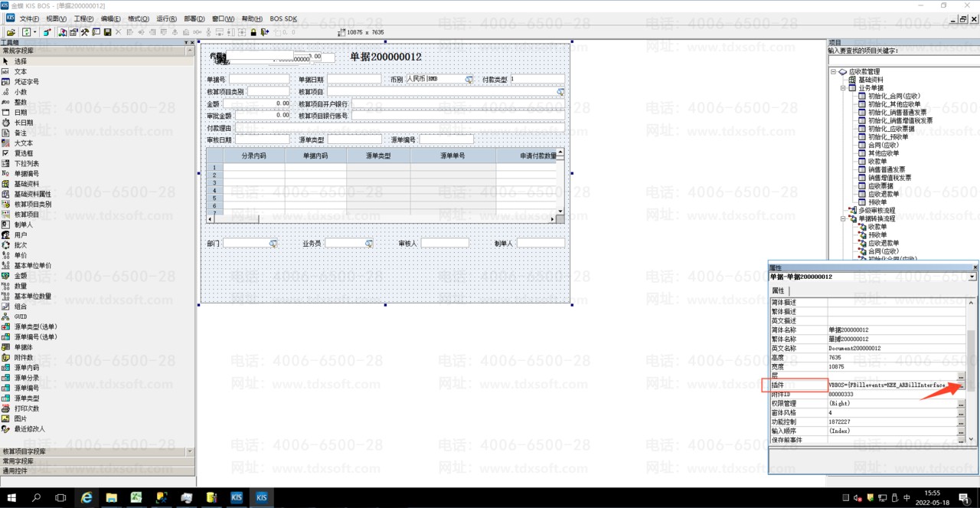980x508 pixels.
Task: Select the 文本 text field tool
Action: pyautogui.click(x=21, y=71)
